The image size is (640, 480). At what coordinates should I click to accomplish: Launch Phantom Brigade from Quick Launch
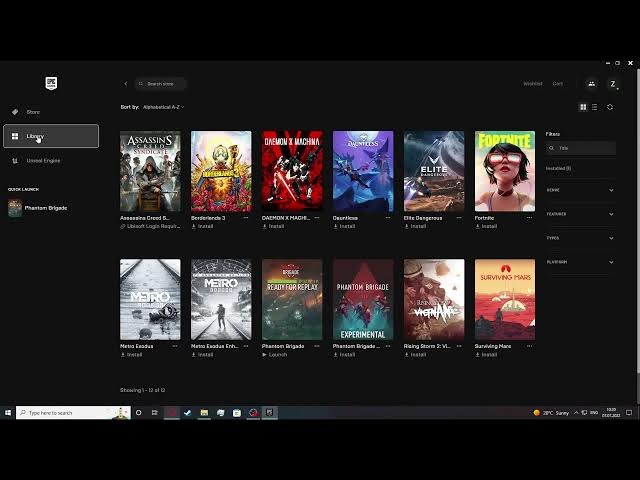coord(38,208)
